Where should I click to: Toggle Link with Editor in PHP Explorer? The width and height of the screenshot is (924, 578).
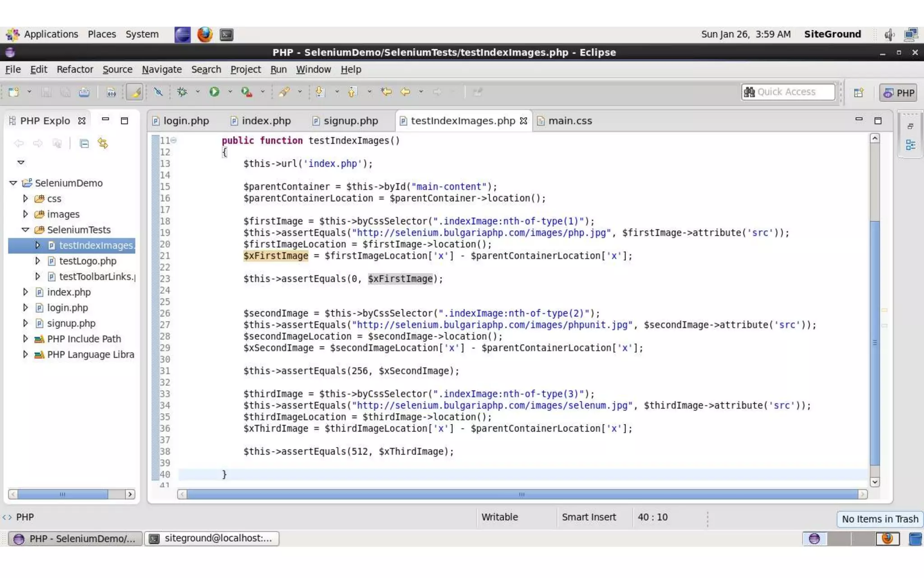pos(103,144)
